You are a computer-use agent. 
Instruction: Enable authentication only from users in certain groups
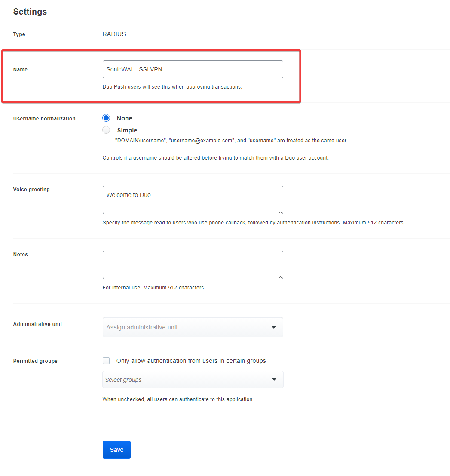(x=106, y=360)
